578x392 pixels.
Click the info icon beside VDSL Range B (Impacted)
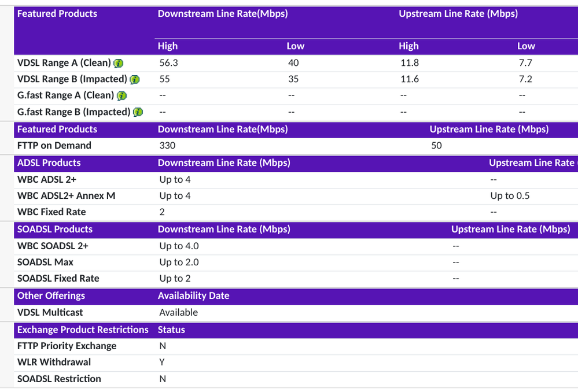click(135, 79)
